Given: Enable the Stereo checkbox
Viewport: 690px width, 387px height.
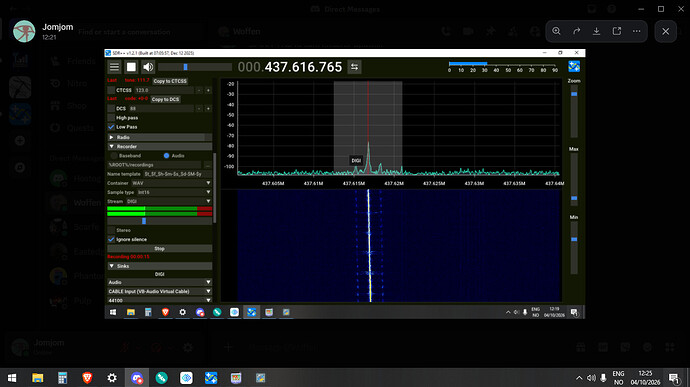Looking at the screenshot, I should 111,230.
